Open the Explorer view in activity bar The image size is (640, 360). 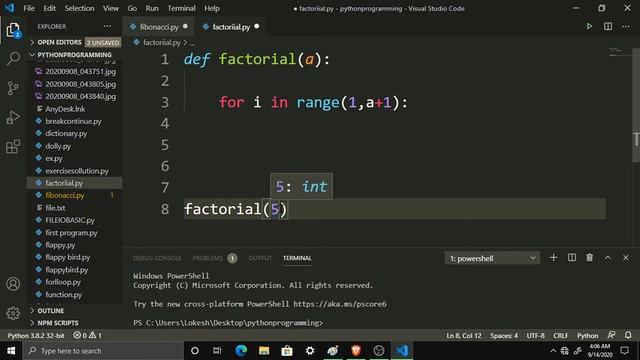click(13, 30)
